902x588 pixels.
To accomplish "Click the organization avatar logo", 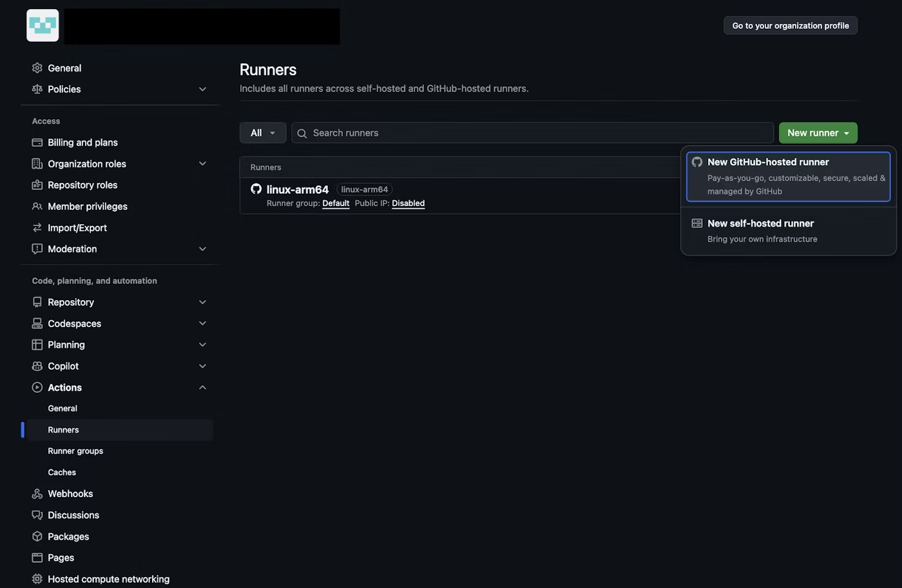I will (x=43, y=26).
